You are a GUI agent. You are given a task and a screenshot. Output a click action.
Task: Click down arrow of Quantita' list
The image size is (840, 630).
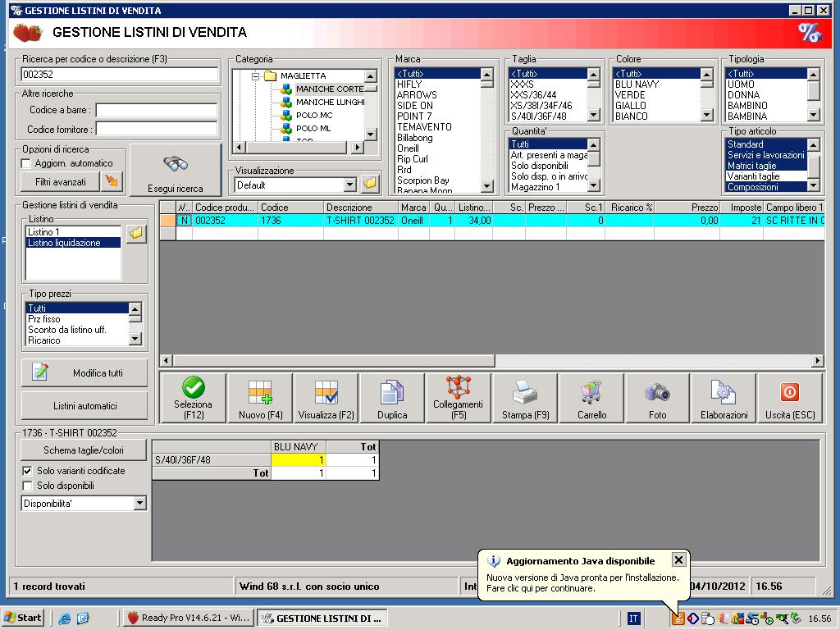point(594,186)
